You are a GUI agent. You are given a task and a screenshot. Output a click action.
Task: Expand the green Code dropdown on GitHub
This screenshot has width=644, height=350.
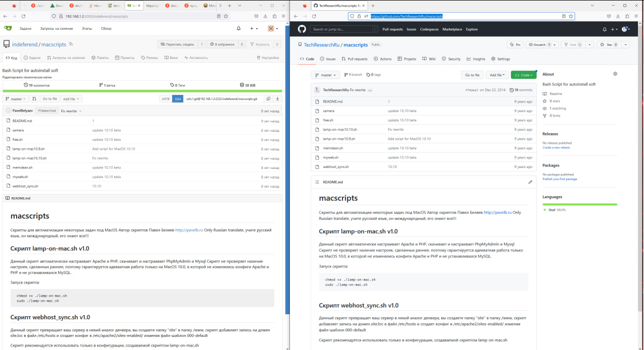[x=524, y=75]
